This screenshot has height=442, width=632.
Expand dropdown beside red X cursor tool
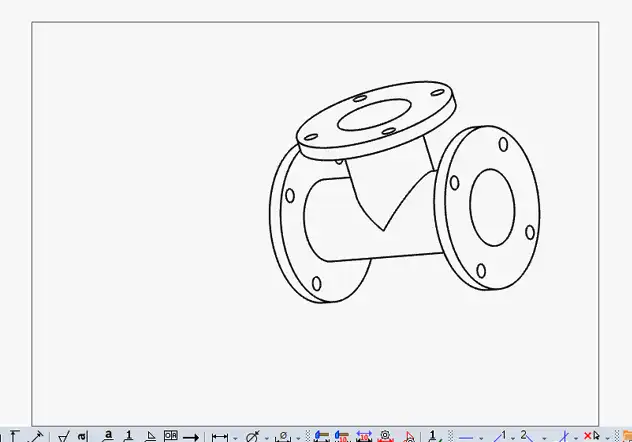point(608,437)
